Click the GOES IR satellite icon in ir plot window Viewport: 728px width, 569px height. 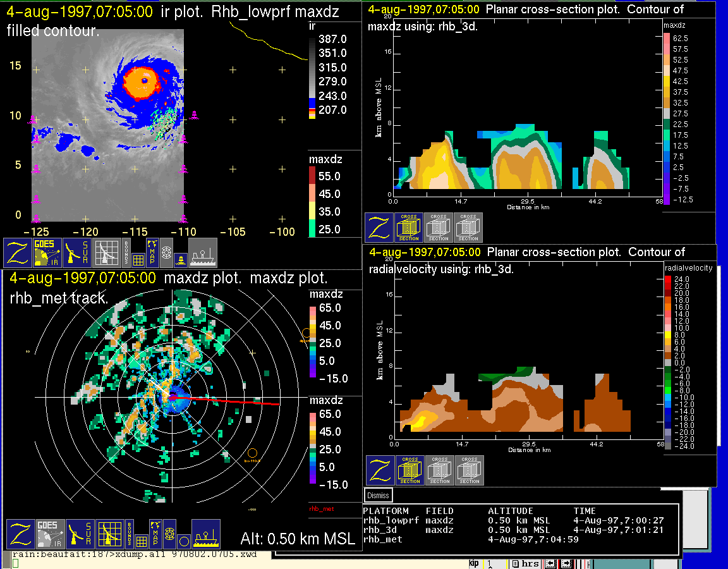tap(47, 253)
